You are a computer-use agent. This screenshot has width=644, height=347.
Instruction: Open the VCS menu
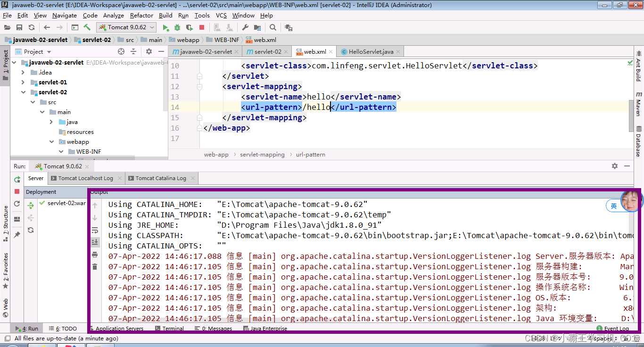pos(221,15)
